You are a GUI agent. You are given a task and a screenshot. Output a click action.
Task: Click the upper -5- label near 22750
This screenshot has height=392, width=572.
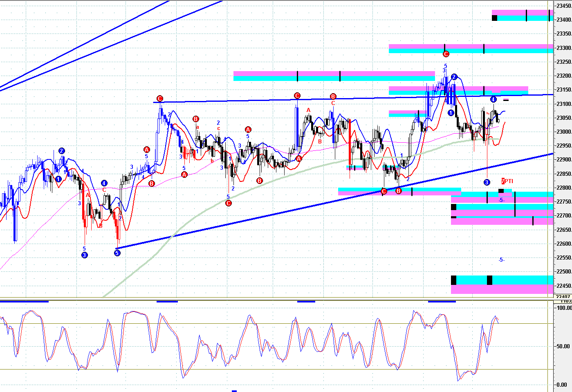click(x=502, y=200)
